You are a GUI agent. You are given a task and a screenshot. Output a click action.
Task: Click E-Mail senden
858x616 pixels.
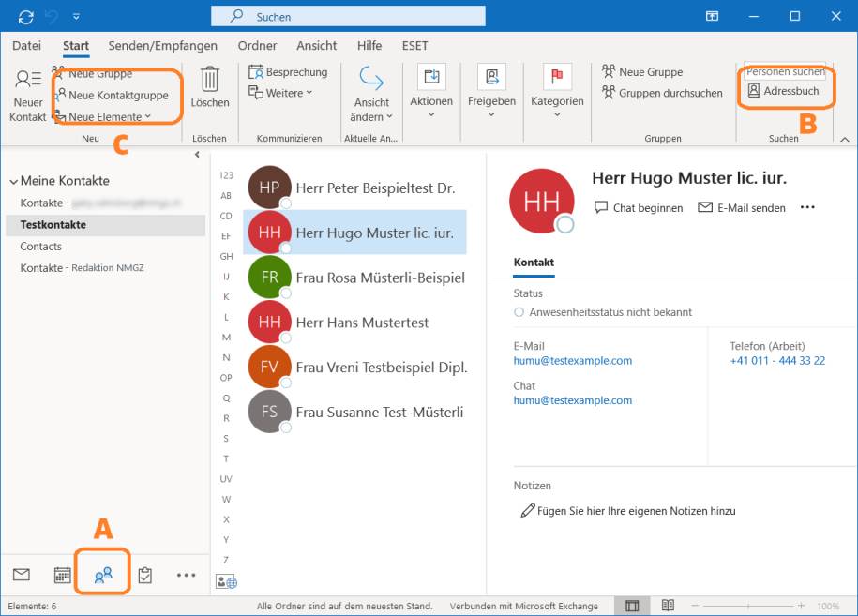742,208
